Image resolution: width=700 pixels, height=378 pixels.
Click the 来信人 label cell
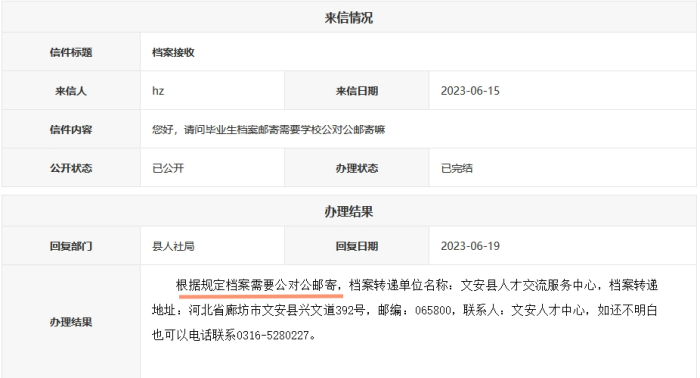(x=71, y=91)
